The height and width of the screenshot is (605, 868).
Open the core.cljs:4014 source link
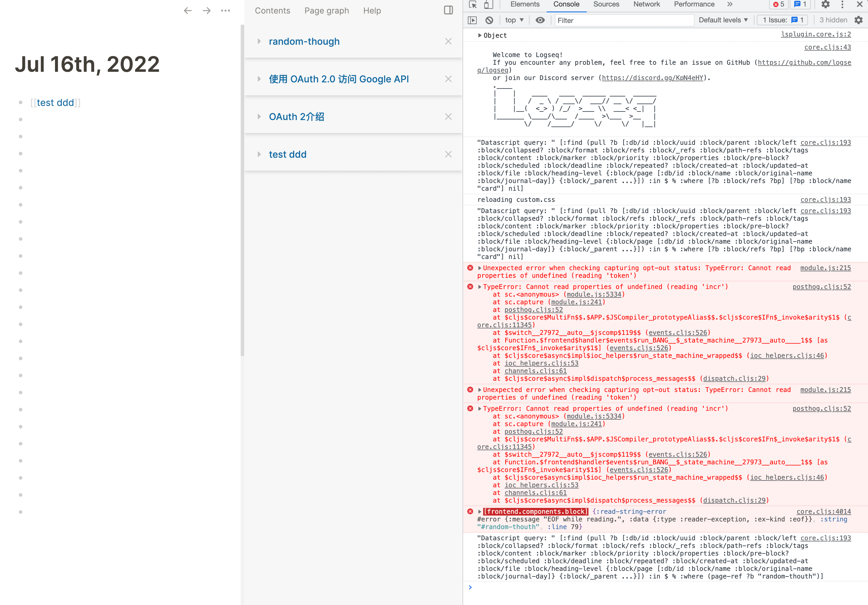[x=824, y=512]
